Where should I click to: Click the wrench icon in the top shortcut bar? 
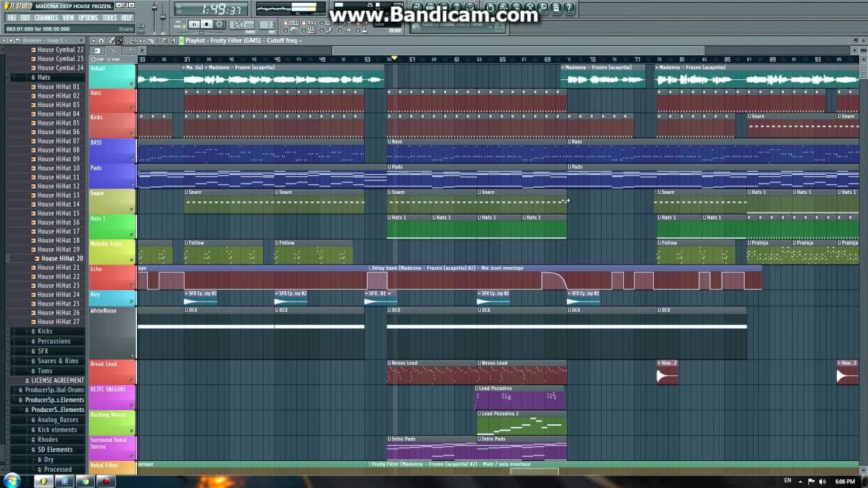pos(543,8)
